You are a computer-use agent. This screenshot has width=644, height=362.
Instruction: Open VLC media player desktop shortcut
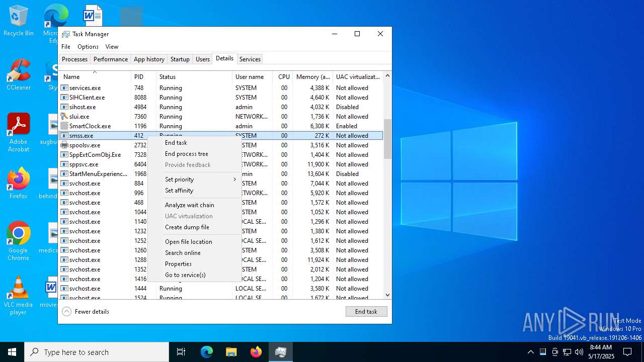click(x=18, y=295)
